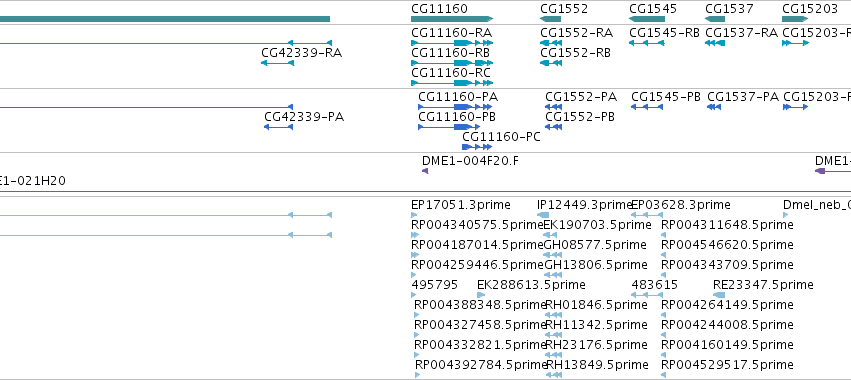Select protein CG1545-PB label
The image size is (851, 380).
coord(666,97)
